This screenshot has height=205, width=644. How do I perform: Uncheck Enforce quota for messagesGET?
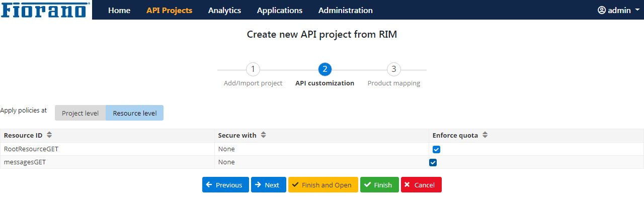click(433, 162)
